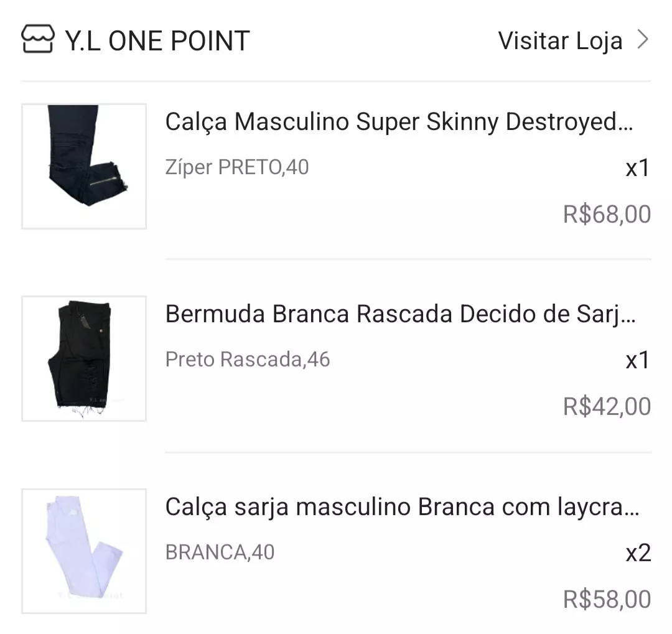
Task: Tap the R$68,00 price
Action: click(x=607, y=214)
